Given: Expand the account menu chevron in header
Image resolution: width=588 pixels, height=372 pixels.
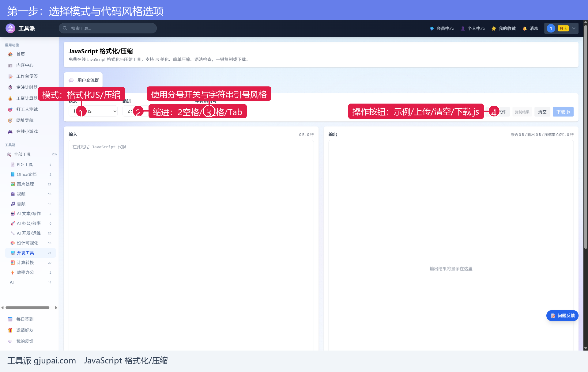Looking at the screenshot, I should 574,28.
